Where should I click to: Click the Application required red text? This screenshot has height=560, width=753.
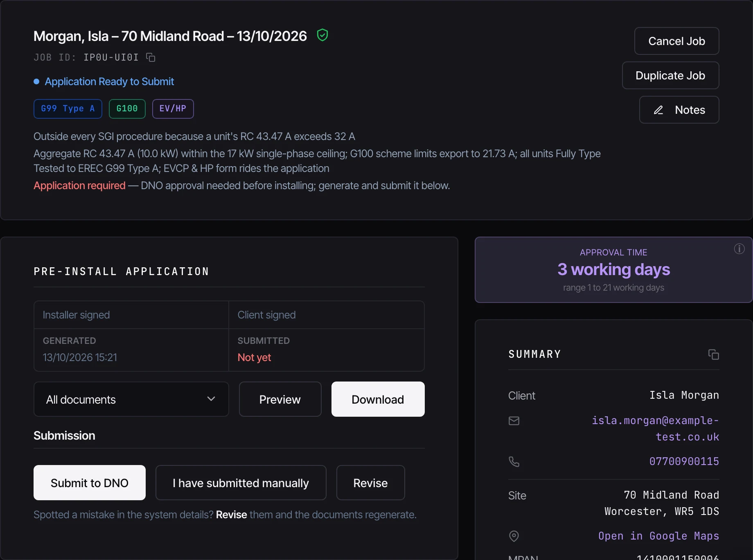(79, 185)
